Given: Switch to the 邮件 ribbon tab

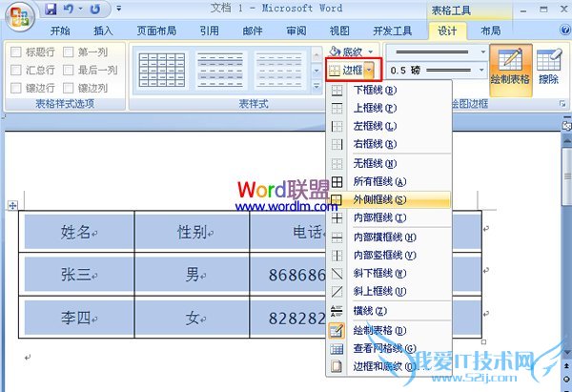Looking at the screenshot, I should (x=253, y=31).
